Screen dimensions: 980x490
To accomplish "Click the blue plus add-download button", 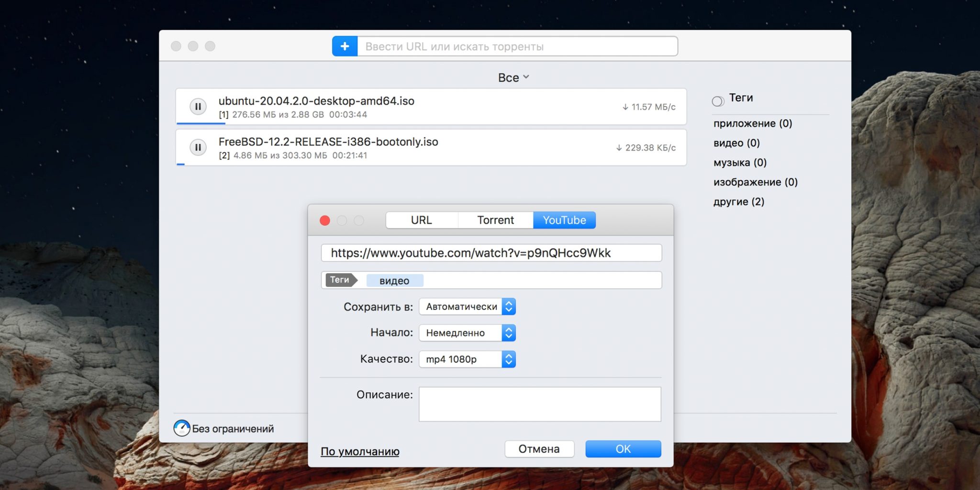I will [345, 46].
